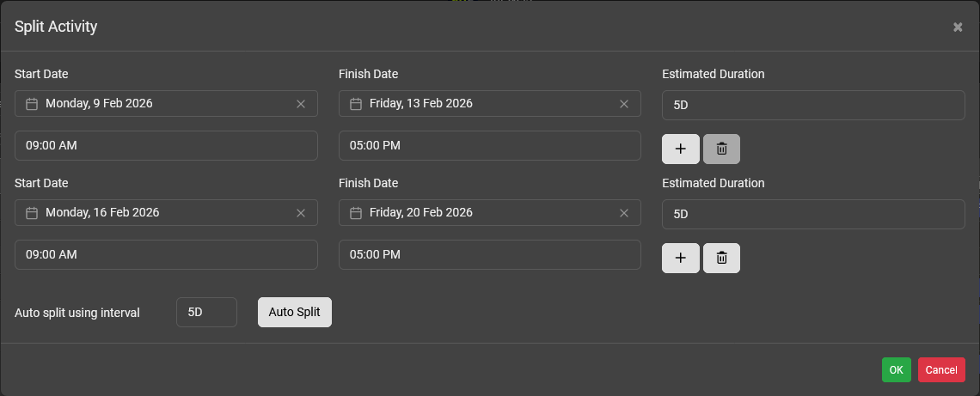980x396 pixels.
Task: Open calendar for Friday, 13 Feb 2026 field
Action: coord(356,104)
